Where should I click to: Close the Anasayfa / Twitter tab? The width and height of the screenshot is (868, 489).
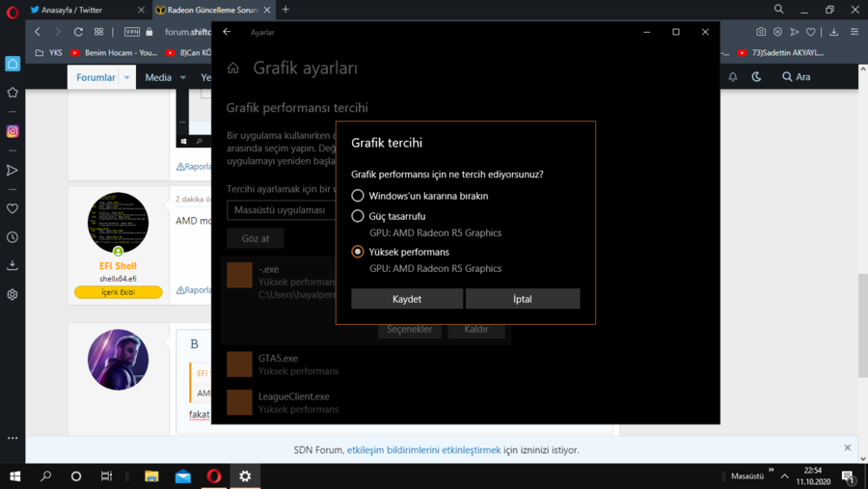141,10
